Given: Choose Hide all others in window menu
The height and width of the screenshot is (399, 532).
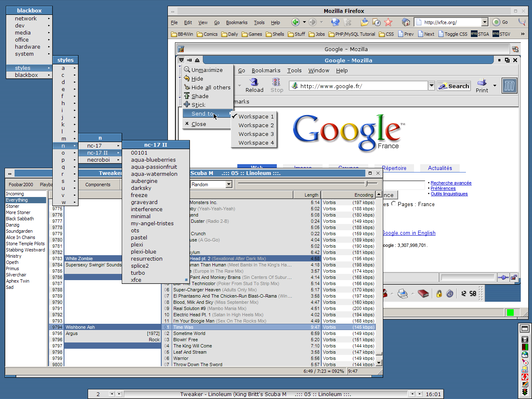Looking at the screenshot, I should point(207,87).
